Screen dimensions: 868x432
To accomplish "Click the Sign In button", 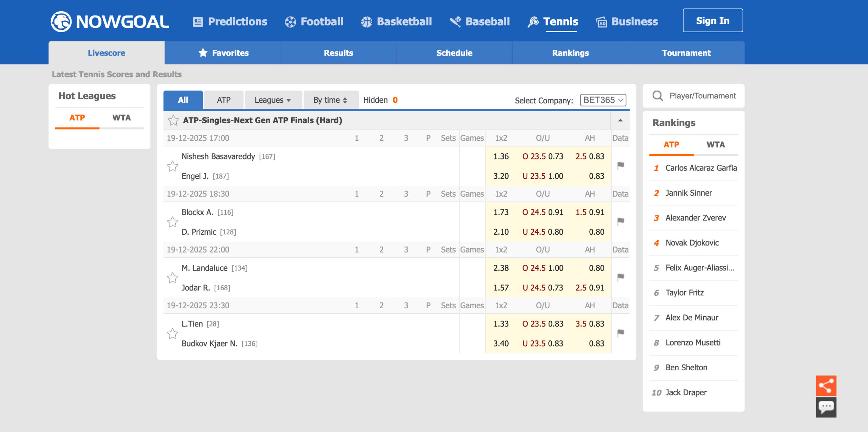I will 712,20.
